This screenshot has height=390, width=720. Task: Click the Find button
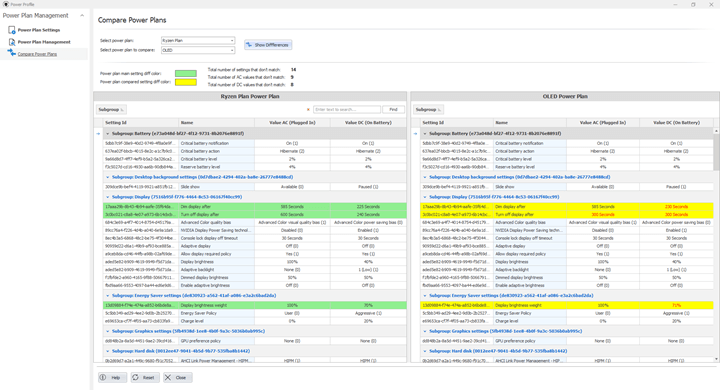click(x=393, y=109)
